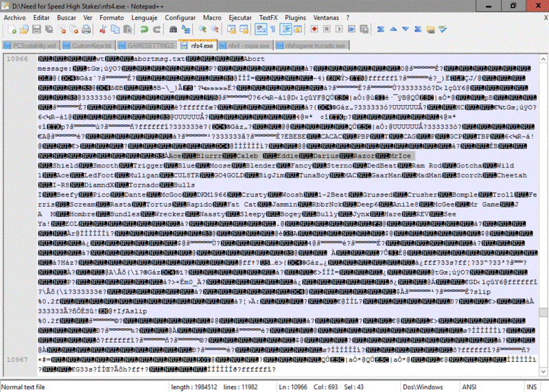Click the Close All documents icon
Viewport: 549px width, 392px height.
tap(74, 30)
